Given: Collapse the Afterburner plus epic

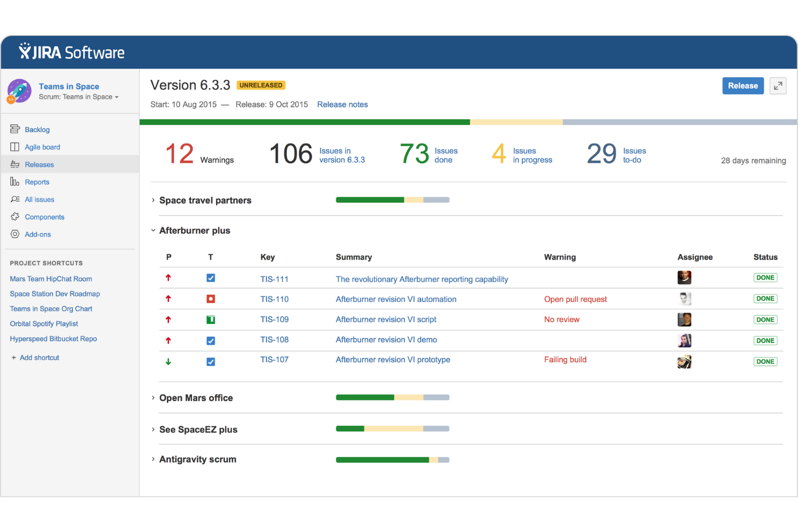Looking at the screenshot, I should click(153, 230).
